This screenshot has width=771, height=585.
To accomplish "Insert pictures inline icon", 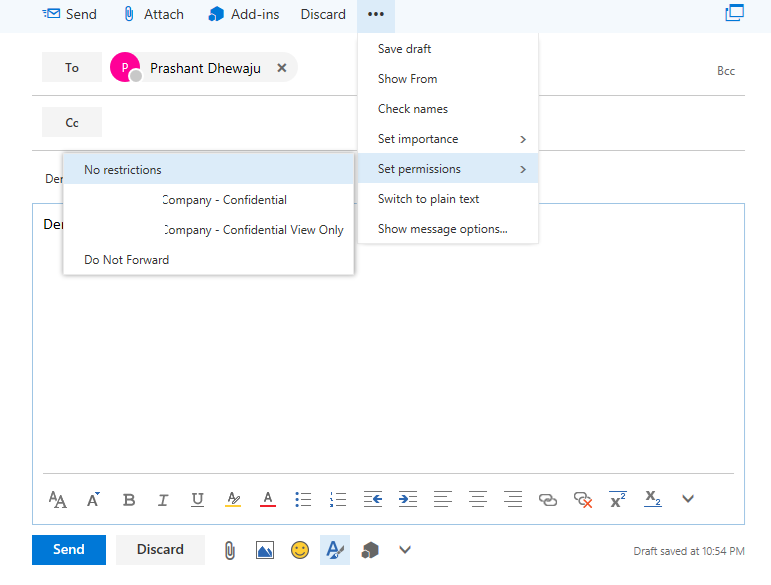I will coord(265,549).
